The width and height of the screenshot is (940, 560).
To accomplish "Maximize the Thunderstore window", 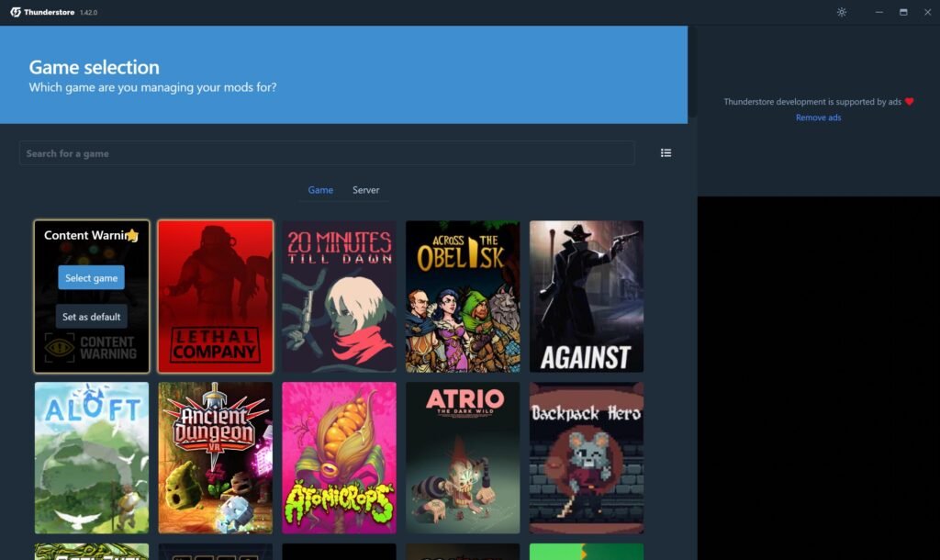I will coord(903,12).
